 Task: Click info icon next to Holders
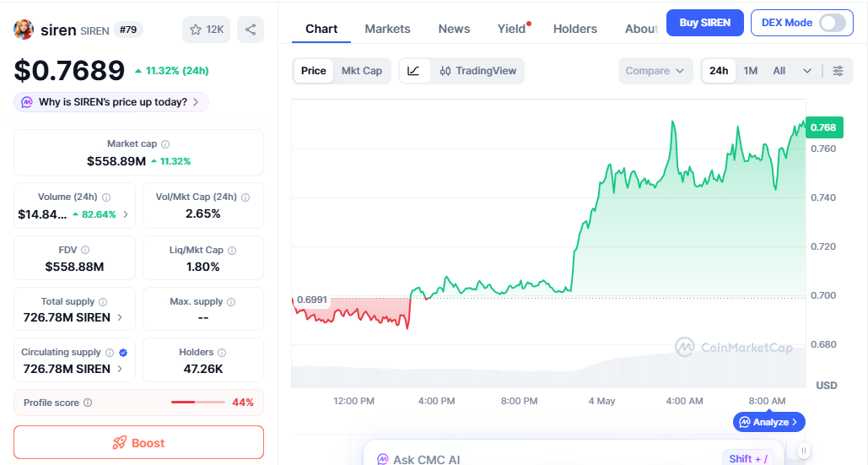222,353
